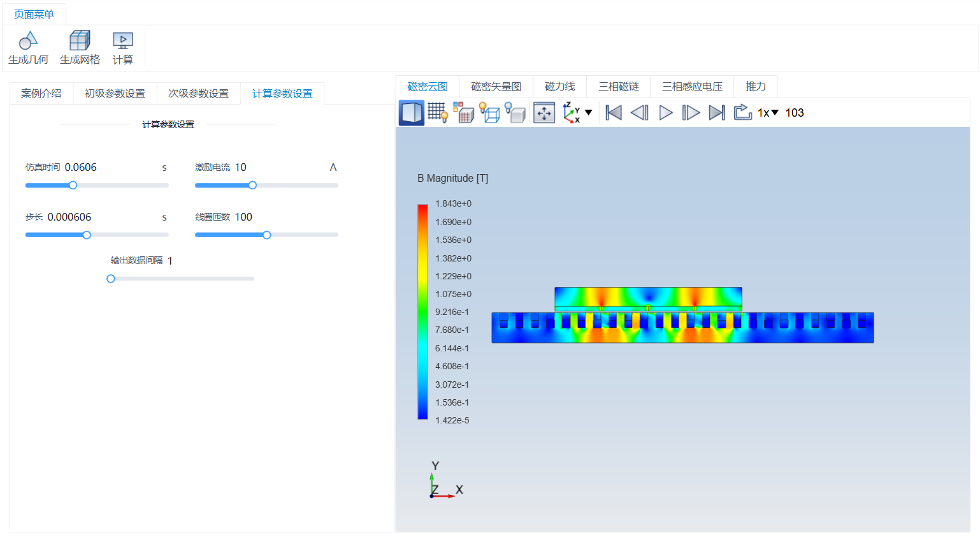
Task: Click the 输出数据间隔 value 1
Action: click(x=170, y=261)
